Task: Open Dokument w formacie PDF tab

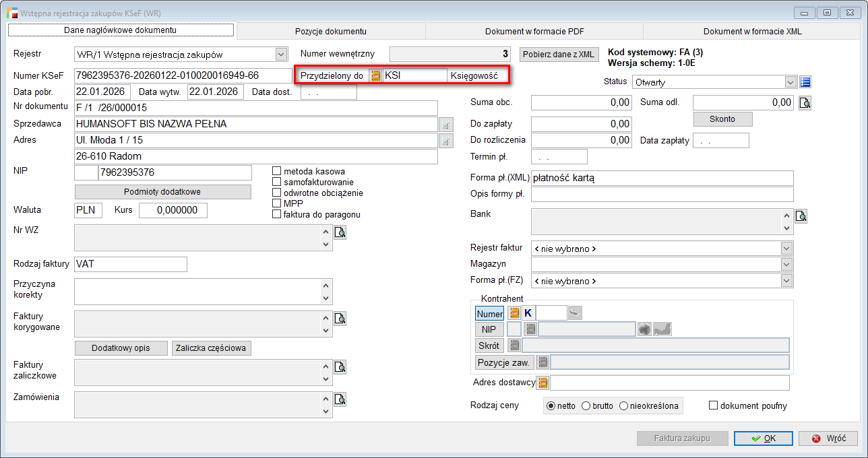Action: point(534,31)
